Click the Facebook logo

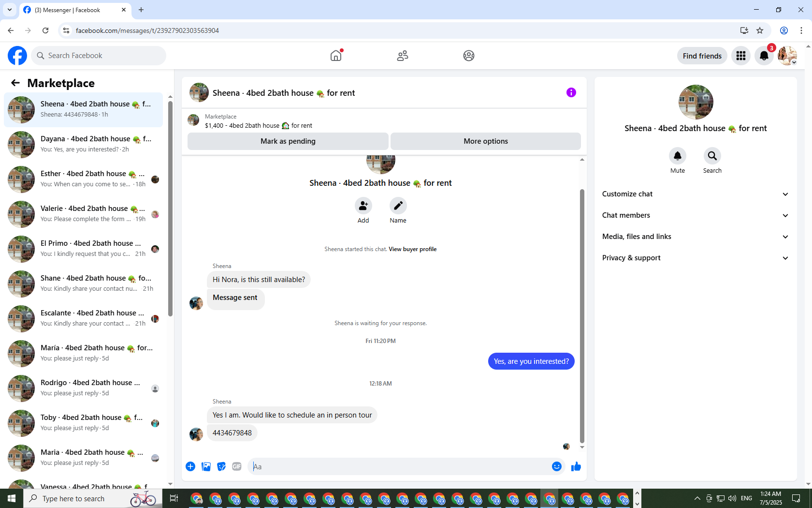pyautogui.click(x=17, y=56)
